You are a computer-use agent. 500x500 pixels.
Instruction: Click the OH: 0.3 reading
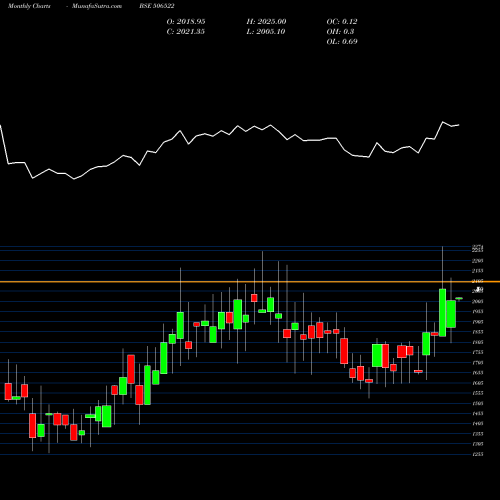[340, 32]
